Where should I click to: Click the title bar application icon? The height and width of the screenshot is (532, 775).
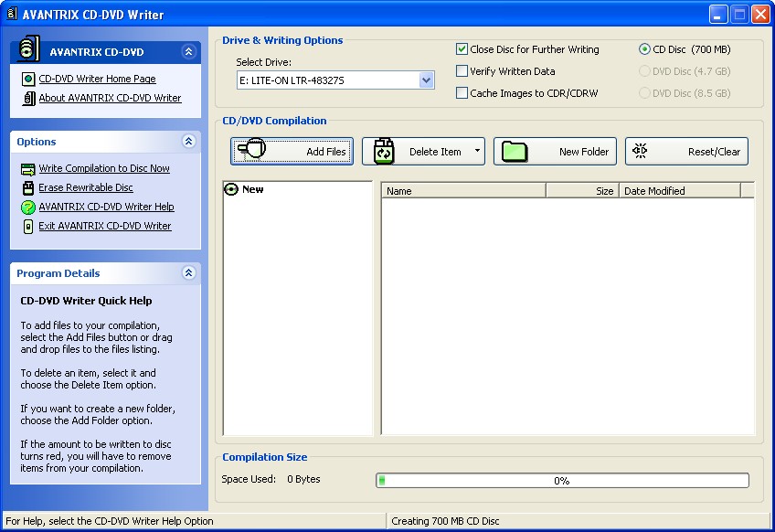coord(11,14)
